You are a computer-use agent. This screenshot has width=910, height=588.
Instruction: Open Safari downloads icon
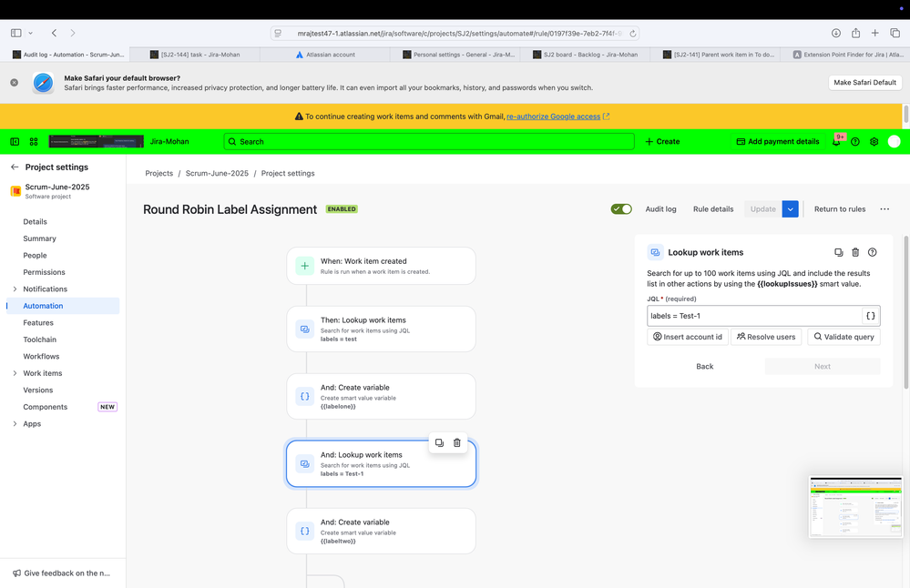(x=835, y=33)
